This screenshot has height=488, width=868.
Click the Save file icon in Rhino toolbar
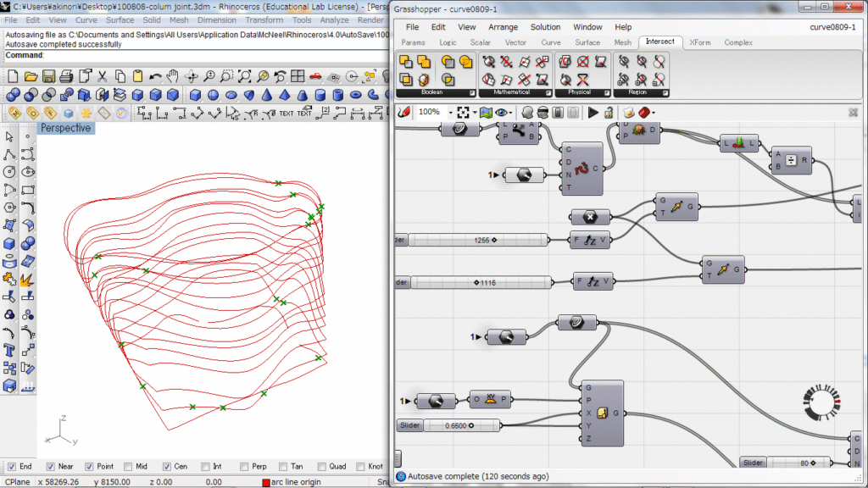tap(48, 76)
